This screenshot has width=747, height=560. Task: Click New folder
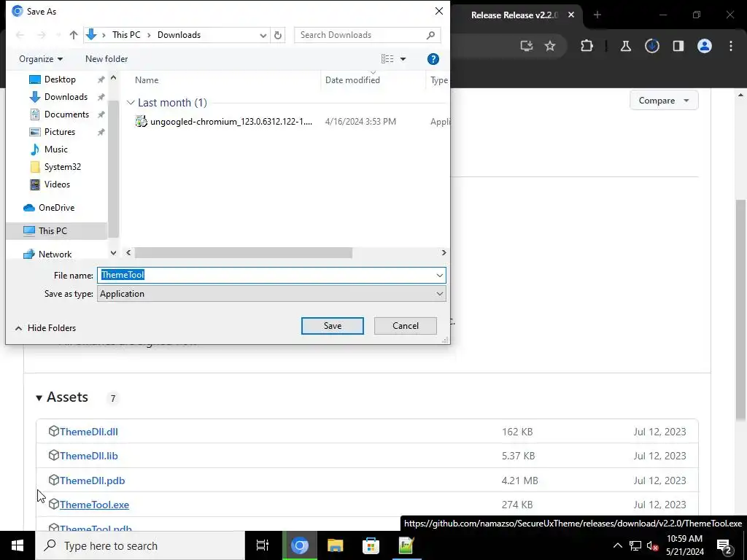coord(107,59)
